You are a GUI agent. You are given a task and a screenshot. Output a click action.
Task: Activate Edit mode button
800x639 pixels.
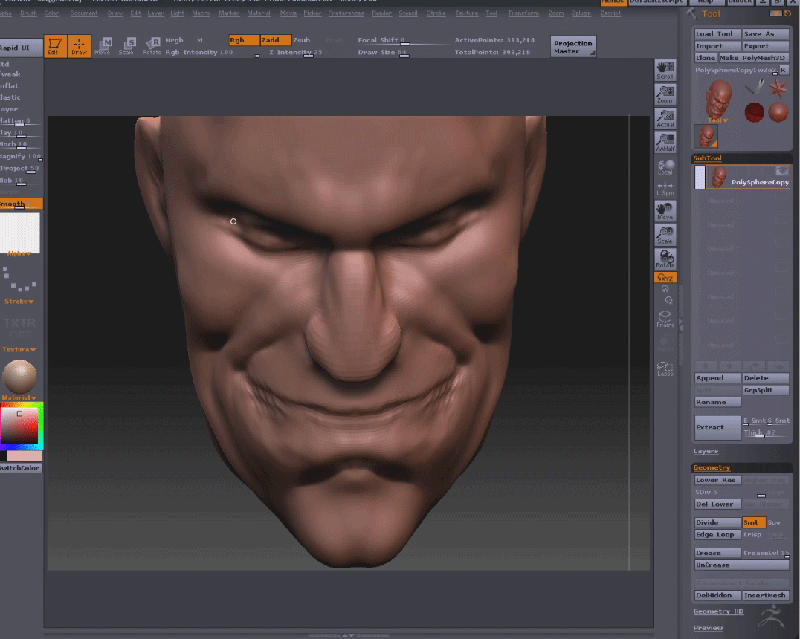[x=55, y=45]
